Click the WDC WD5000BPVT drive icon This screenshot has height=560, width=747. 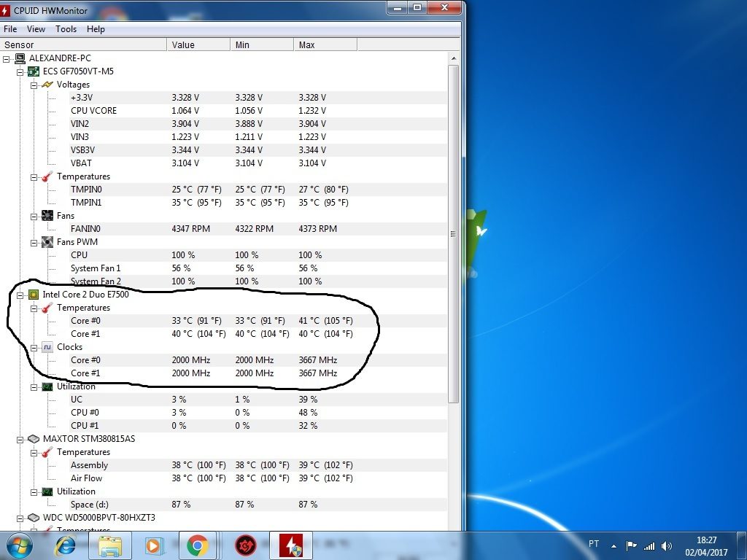34,518
